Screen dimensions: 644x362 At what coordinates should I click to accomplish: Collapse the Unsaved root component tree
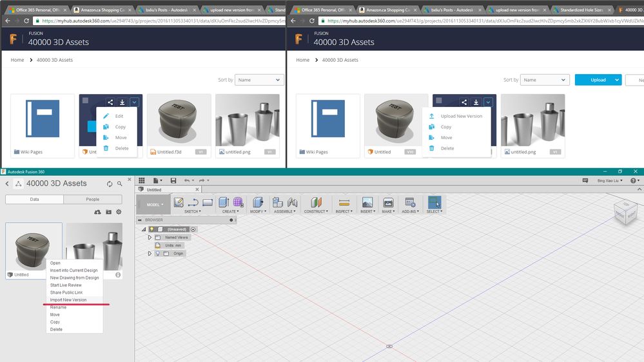point(144,229)
